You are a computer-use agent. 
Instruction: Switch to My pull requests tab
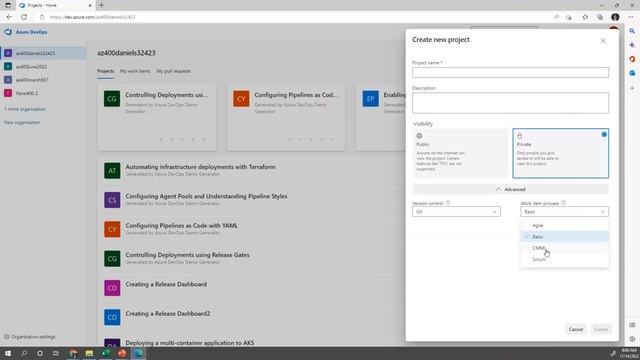173,71
